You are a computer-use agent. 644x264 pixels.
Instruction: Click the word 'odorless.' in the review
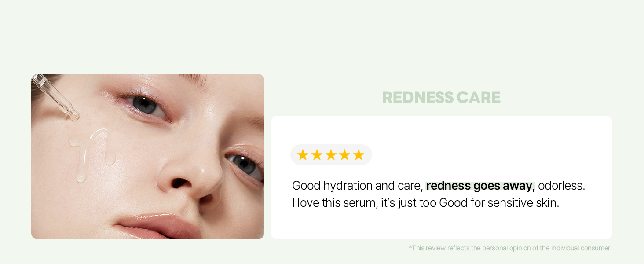click(x=562, y=186)
